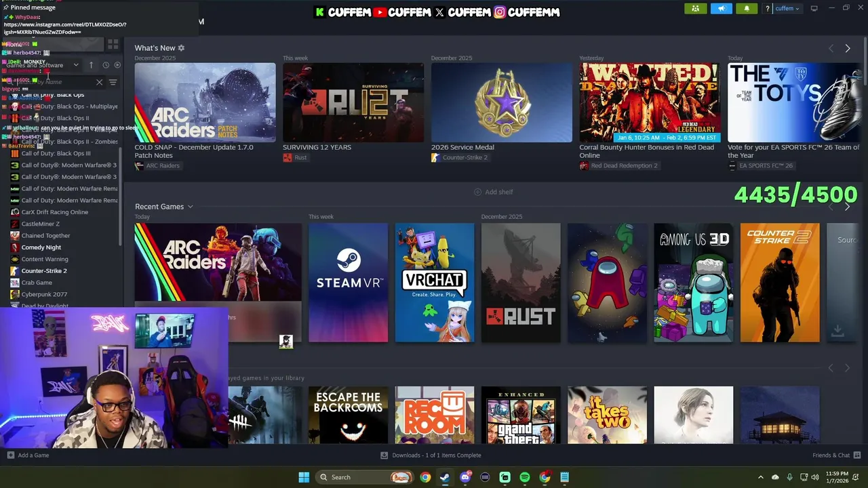Select the Counter-Strike 2 tile in Recent Games
Screen dimensions: 868x488
[780, 283]
